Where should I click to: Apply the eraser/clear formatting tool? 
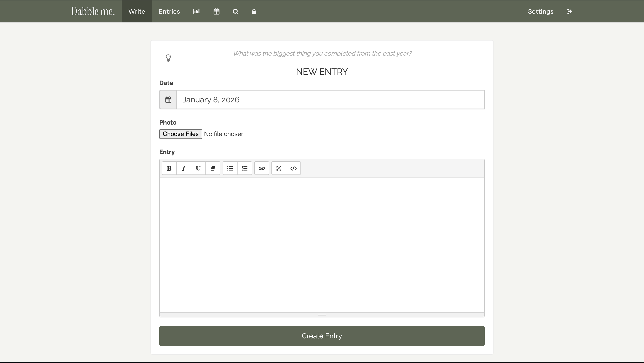(x=213, y=168)
